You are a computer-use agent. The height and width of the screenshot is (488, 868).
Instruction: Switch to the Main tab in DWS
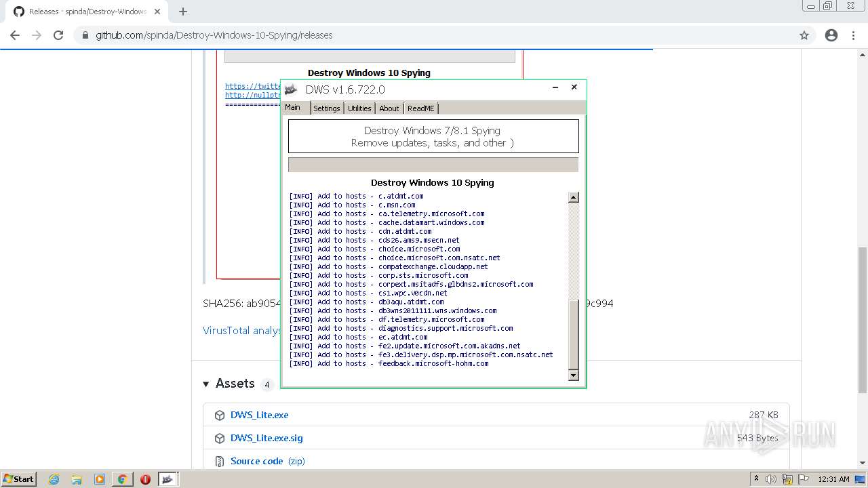click(x=293, y=108)
